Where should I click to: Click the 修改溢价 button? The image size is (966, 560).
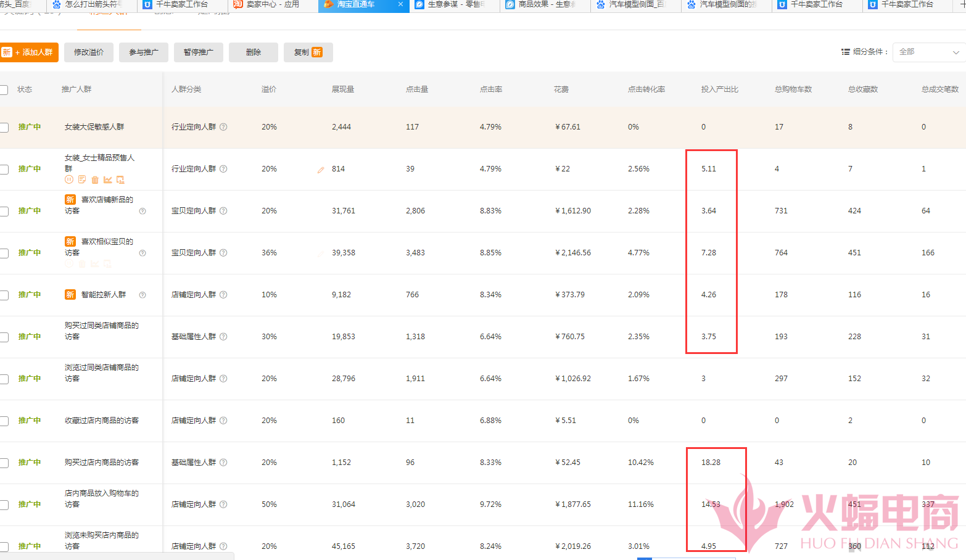click(x=89, y=52)
